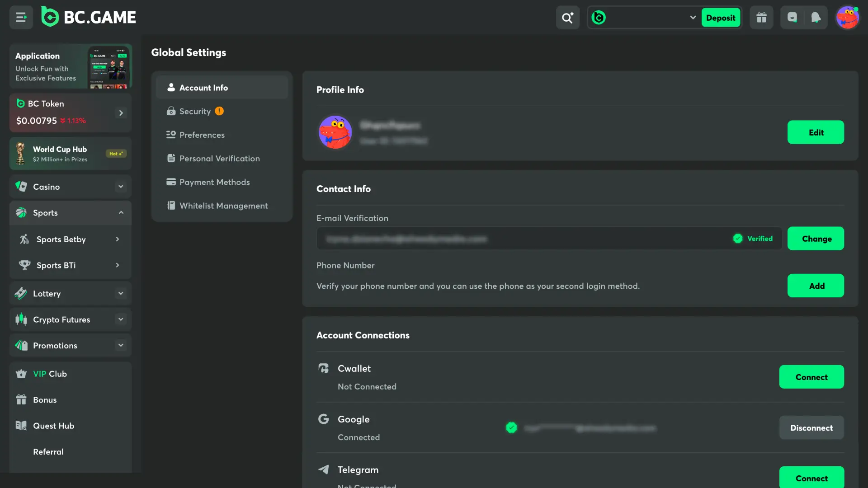
Task: Click the Sports BTi trophy icon
Action: click(x=24, y=265)
